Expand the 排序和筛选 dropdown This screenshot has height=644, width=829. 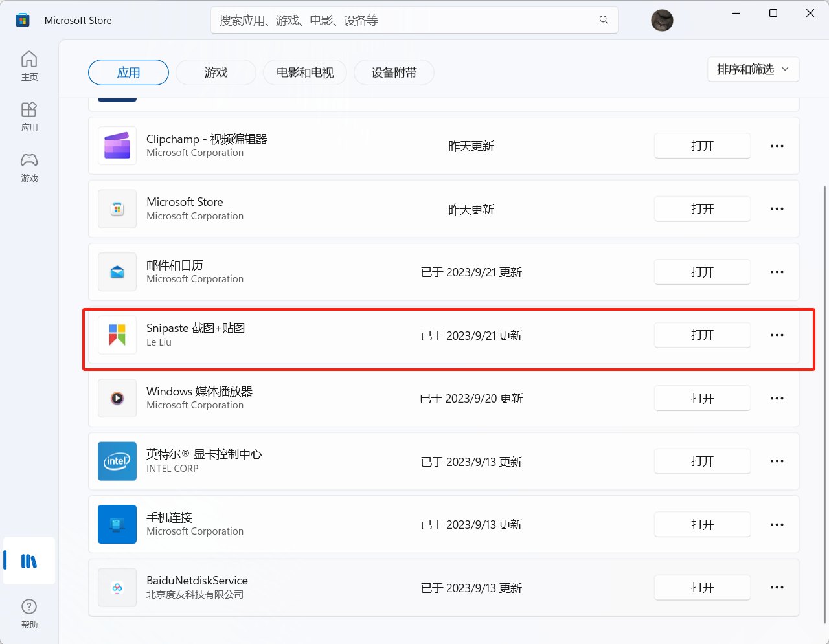coord(753,69)
